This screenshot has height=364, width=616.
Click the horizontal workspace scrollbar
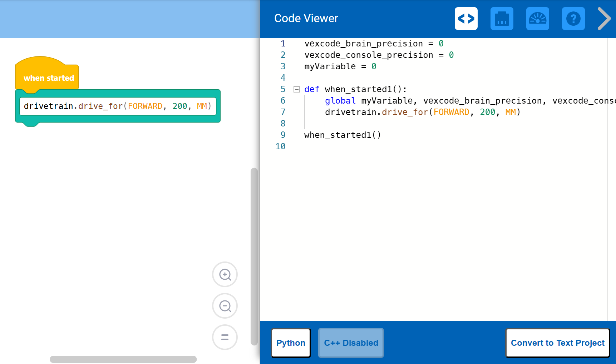(x=123, y=359)
